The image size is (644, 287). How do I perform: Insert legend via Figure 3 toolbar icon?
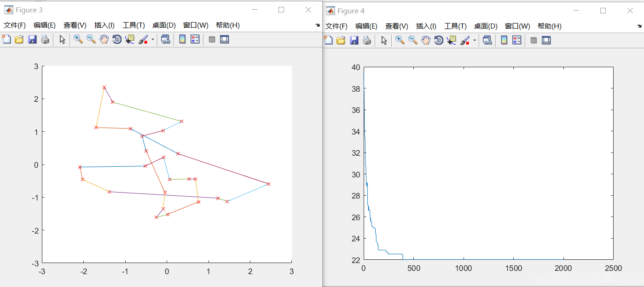(x=195, y=40)
